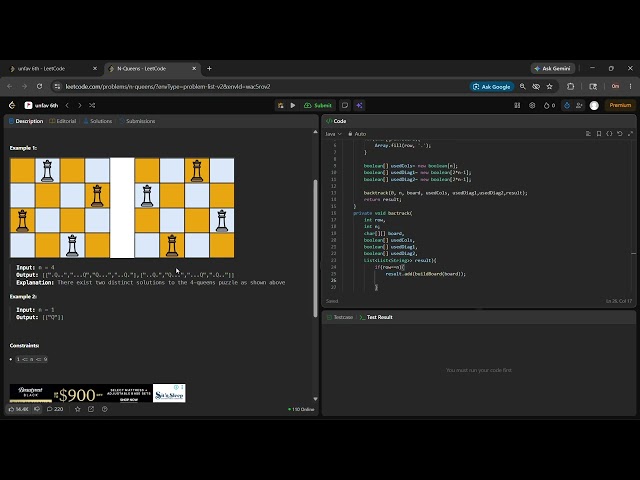The width and height of the screenshot is (640, 480).
Task: Click the Ask Google button
Action: tap(491, 87)
